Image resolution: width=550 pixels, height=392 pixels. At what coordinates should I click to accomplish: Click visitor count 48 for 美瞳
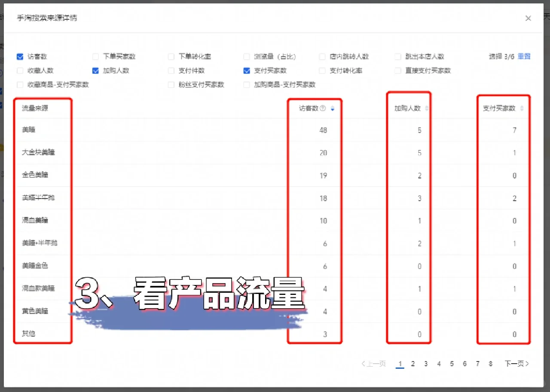[x=323, y=130]
